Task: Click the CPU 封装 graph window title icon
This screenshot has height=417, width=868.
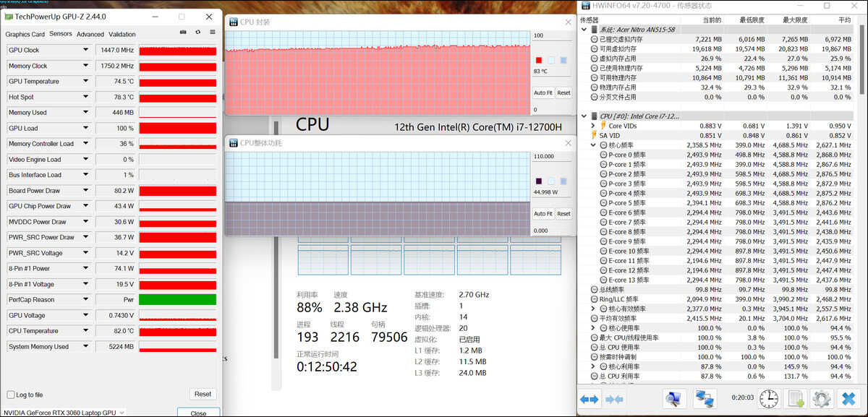Action: 234,22
